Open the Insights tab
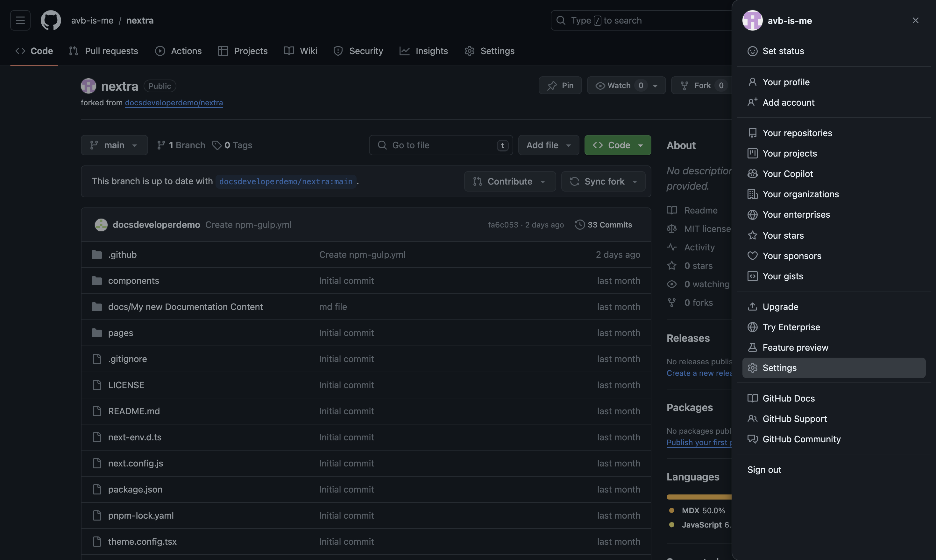 point(424,51)
